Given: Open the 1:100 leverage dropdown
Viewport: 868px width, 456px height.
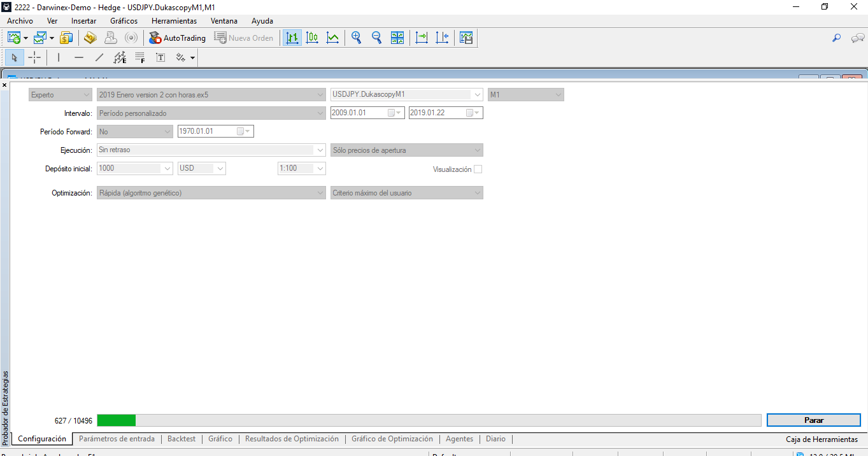Looking at the screenshot, I should click(x=302, y=169).
